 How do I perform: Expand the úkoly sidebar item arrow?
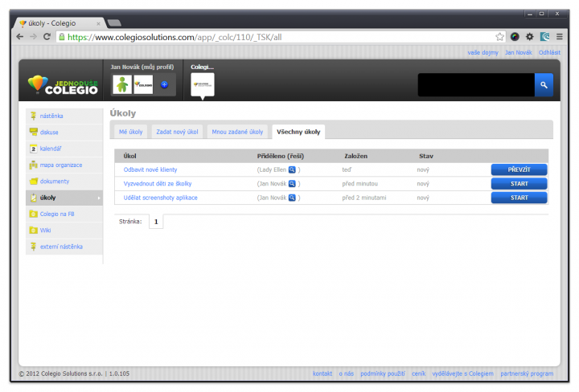(x=99, y=198)
